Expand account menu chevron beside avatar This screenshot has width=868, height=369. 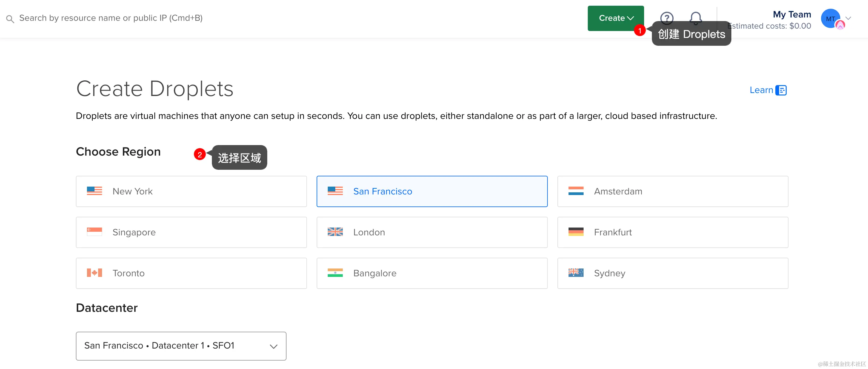[x=848, y=18]
